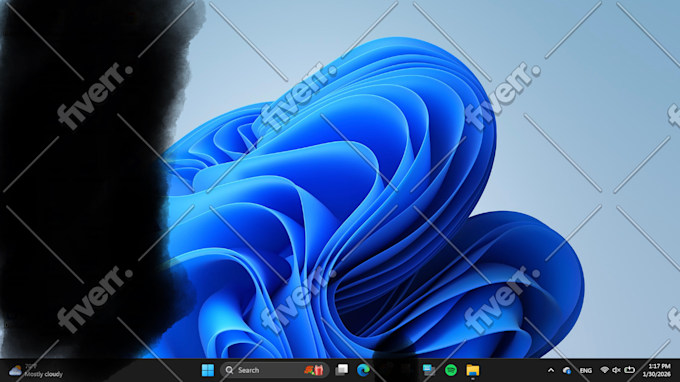This screenshot has height=382, width=680.
Task: Open Wi-Fi network settings in the tray
Action: (x=605, y=370)
